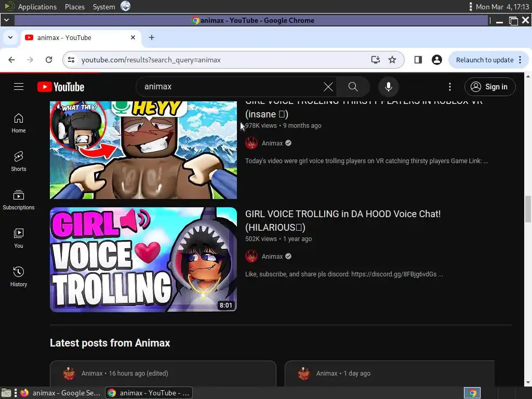Viewport: 532px width, 399px height.
Task: Click the Chrome address bar URL
Action: (x=151, y=60)
